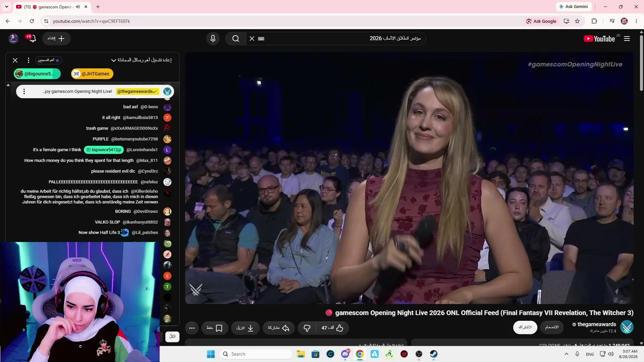Select the @JHTGames chat chip

point(92,74)
